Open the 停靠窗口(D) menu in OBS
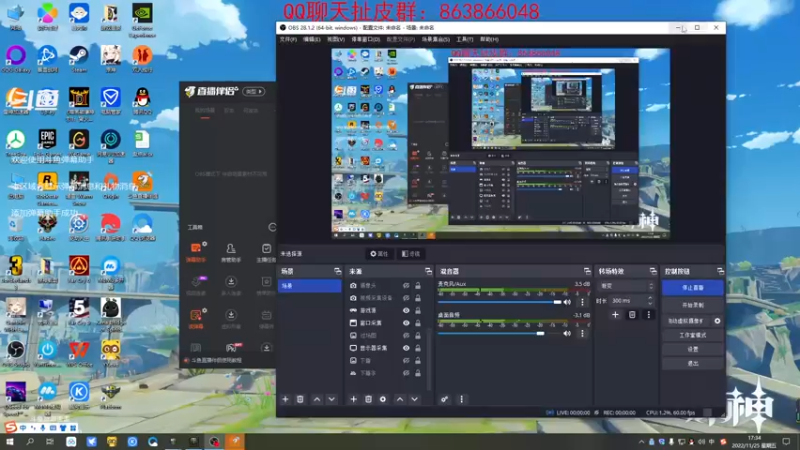This screenshot has width=800, height=450. (x=365, y=39)
